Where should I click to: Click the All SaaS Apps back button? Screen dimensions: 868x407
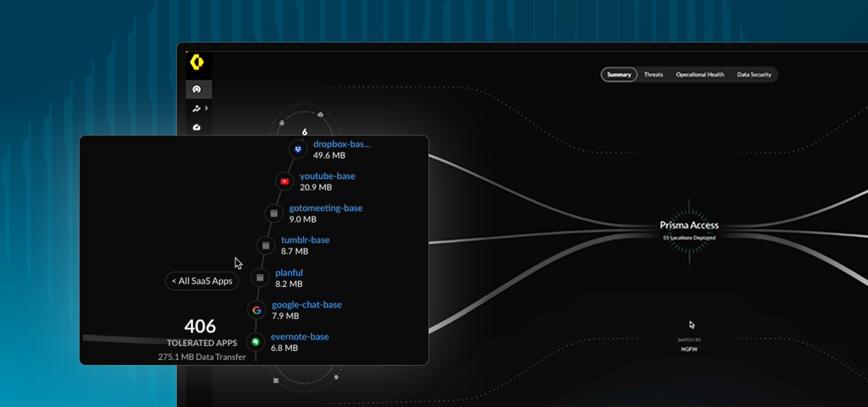point(202,281)
